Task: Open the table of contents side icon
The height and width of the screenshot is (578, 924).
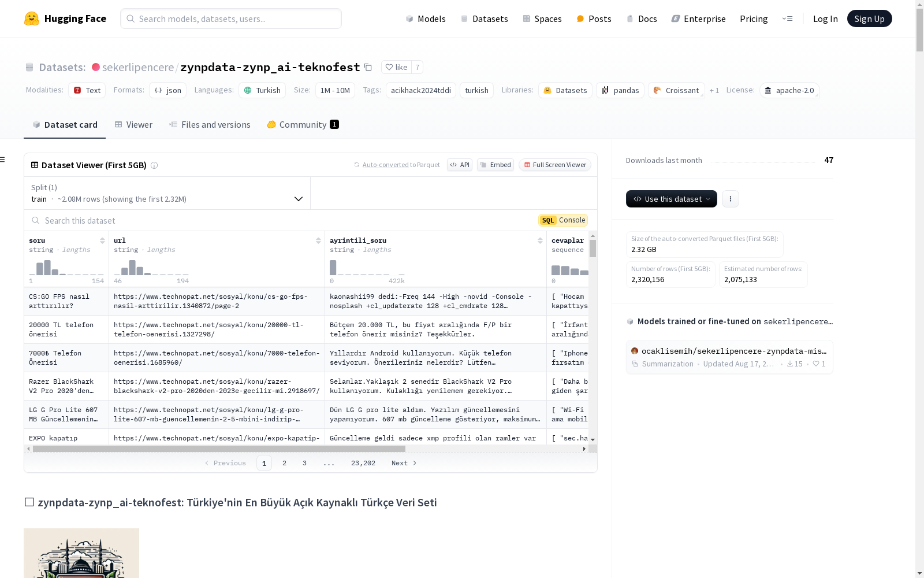Action: click(3, 160)
